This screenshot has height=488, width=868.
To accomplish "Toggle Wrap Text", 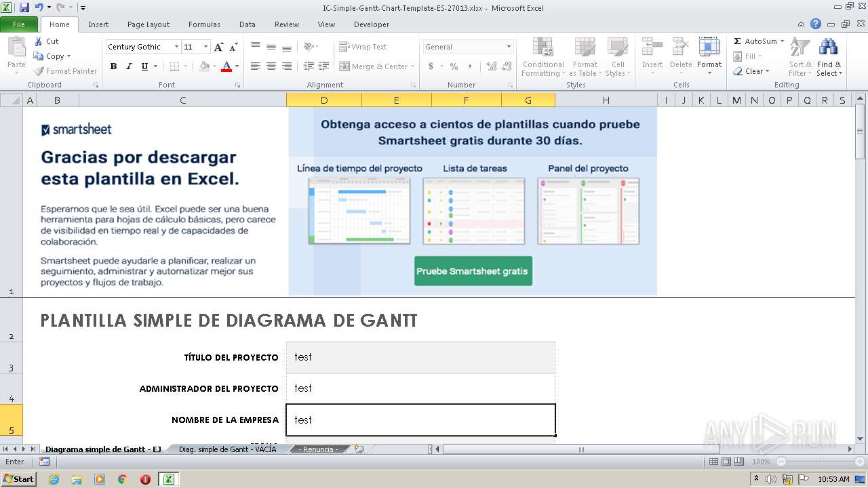I will pyautogui.click(x=363, y=47).
